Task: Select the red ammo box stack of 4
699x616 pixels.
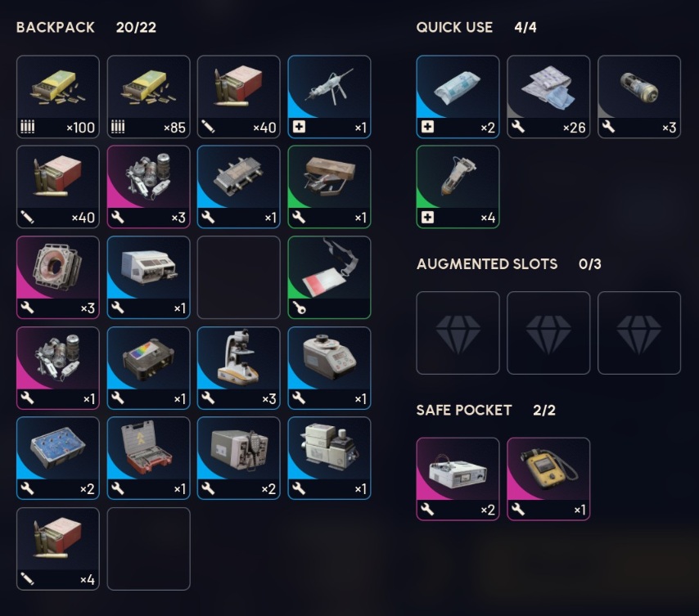Action: tap(58, 549)
